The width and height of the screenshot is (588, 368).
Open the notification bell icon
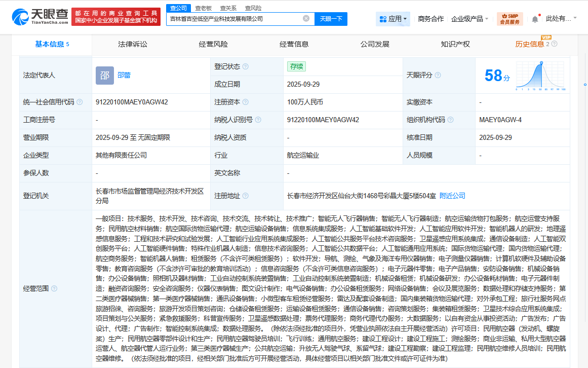[535, 18]
